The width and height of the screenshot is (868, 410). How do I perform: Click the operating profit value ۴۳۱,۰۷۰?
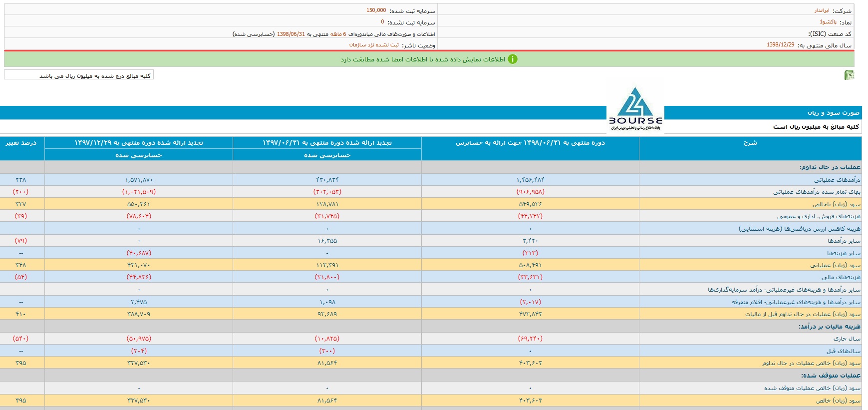pos(139,265)
